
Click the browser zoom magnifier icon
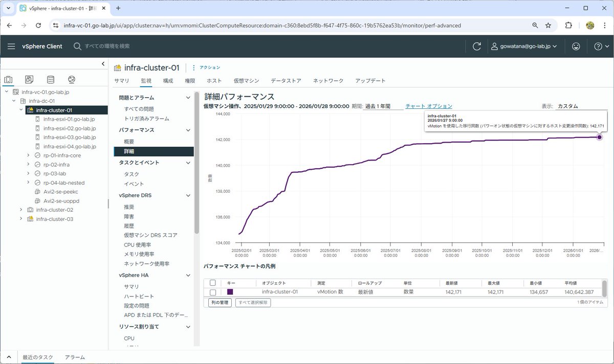535,25
